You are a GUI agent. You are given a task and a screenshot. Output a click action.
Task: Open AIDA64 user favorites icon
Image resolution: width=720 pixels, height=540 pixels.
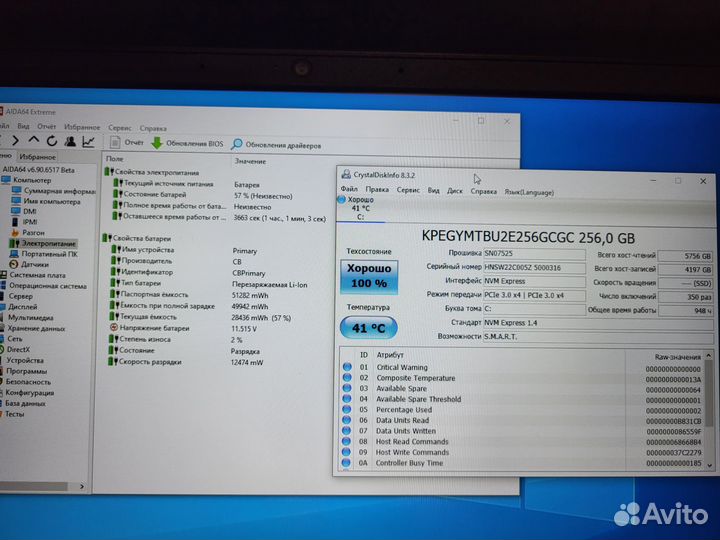pos(70,141)
